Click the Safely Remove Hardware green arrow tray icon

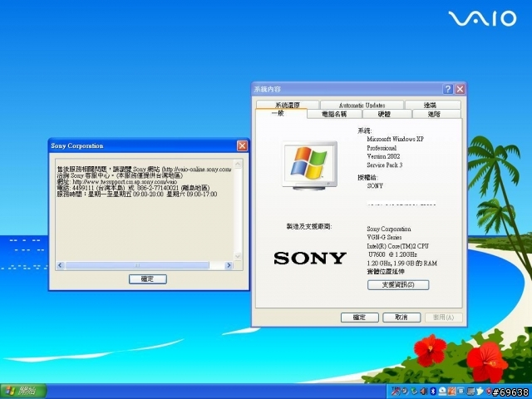414,391
